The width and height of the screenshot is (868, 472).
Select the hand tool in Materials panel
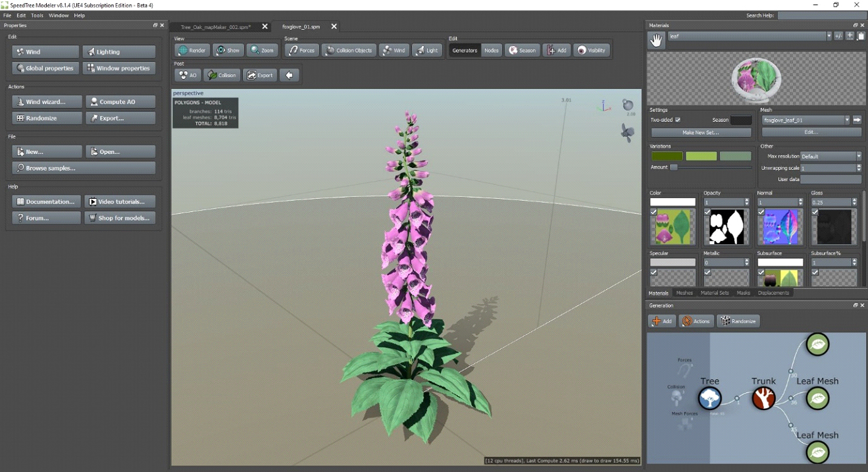(x=656, y=41)
